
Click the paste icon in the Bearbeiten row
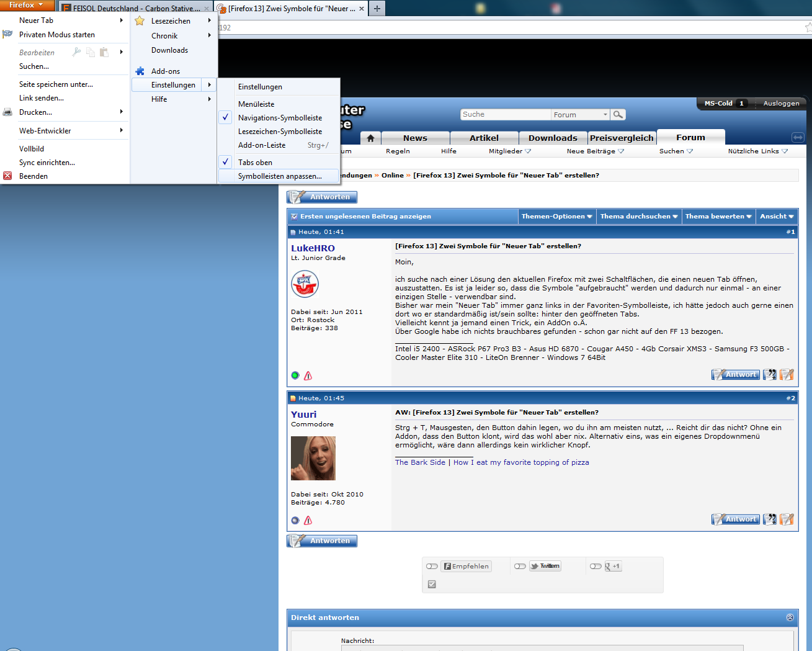click(x=104, y=52)
